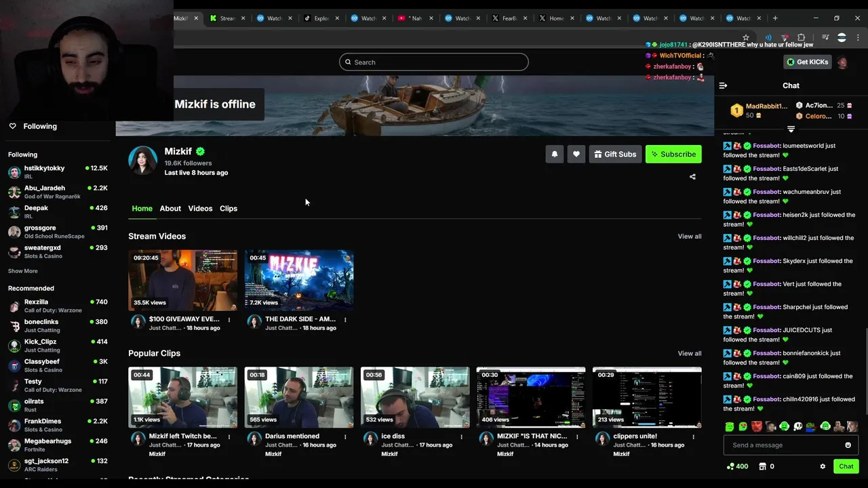This screenshot has height=488, width=868.
Task: Click the channel points 400 icon
Action: pos(737,466)
